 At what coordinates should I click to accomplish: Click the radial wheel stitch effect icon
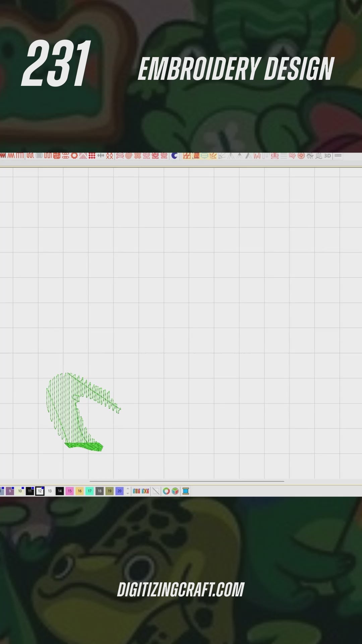[301, 156]
